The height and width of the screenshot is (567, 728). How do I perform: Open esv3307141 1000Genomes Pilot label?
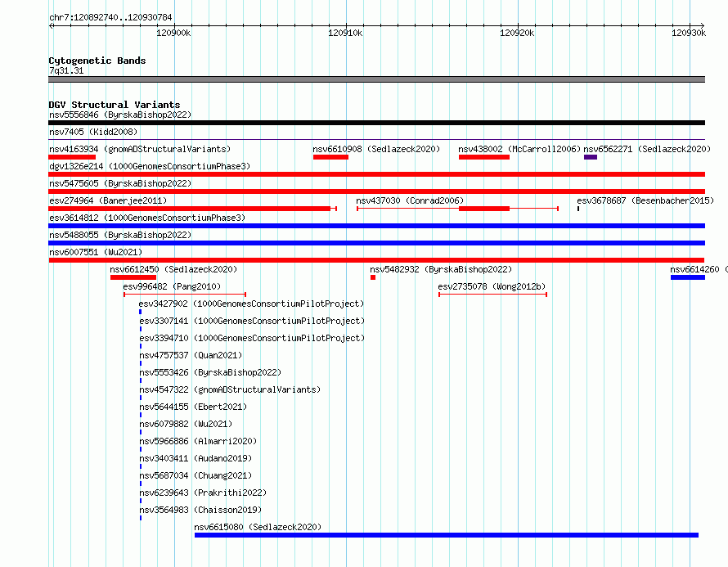click(252, 321)
